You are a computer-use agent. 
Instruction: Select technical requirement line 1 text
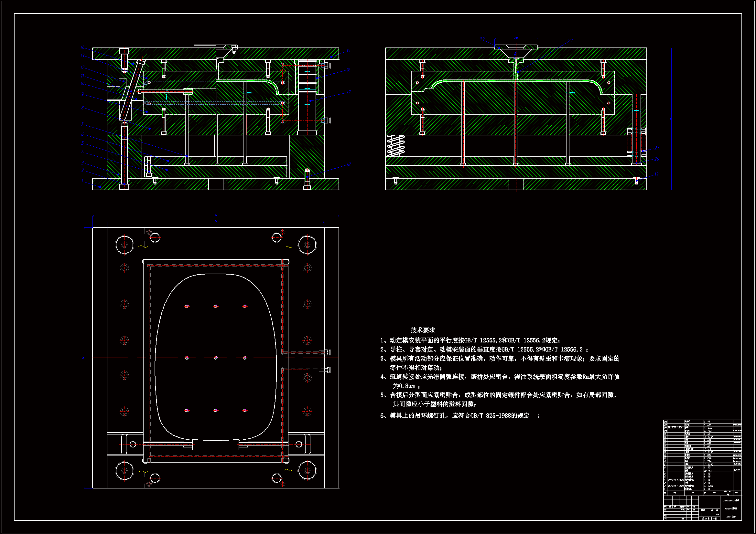tap(470, 340)
